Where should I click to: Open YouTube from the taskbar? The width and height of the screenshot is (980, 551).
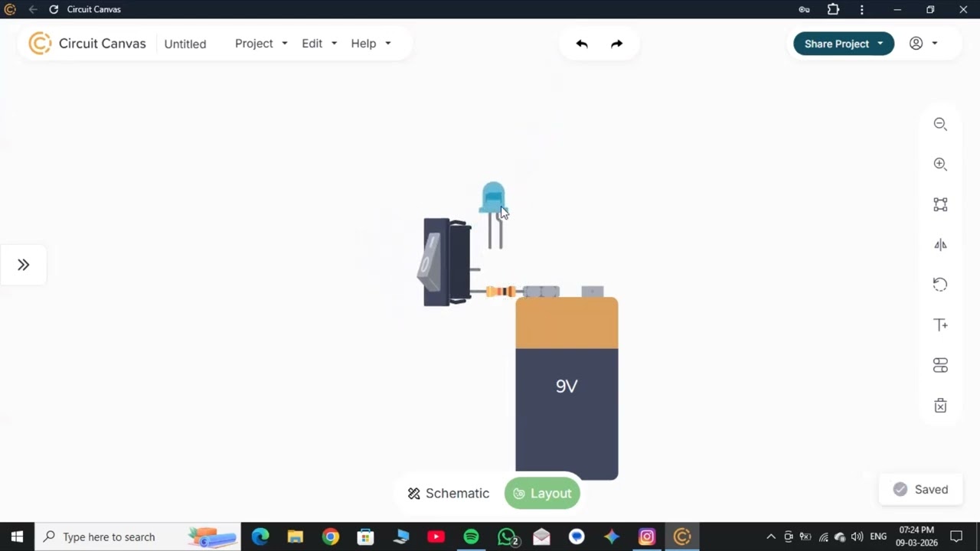(436, 536)
